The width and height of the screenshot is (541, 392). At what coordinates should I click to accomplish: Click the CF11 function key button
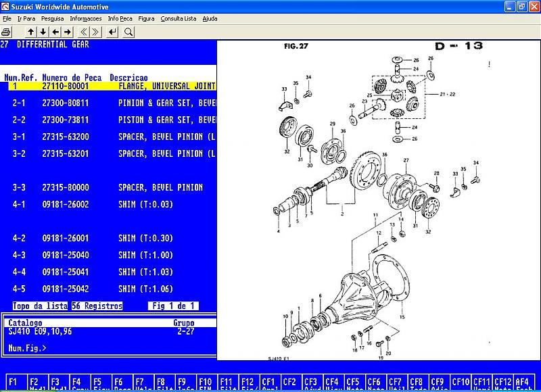point(482,383)
